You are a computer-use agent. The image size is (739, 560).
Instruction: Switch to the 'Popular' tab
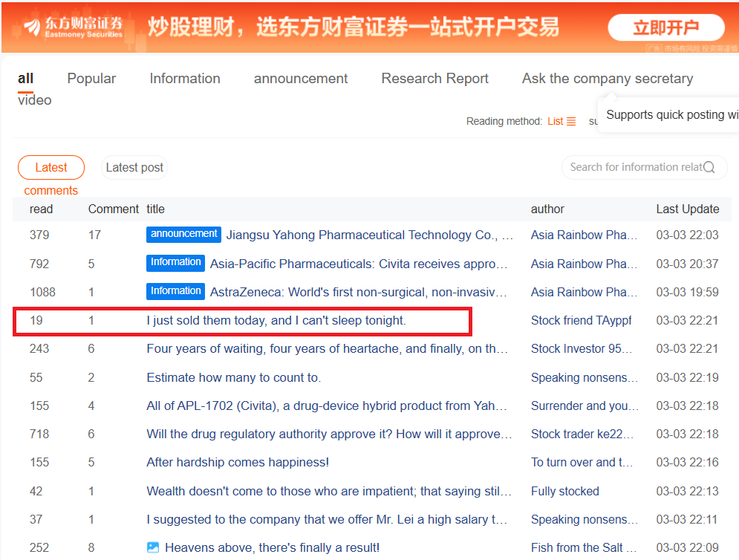coord(91,79)
